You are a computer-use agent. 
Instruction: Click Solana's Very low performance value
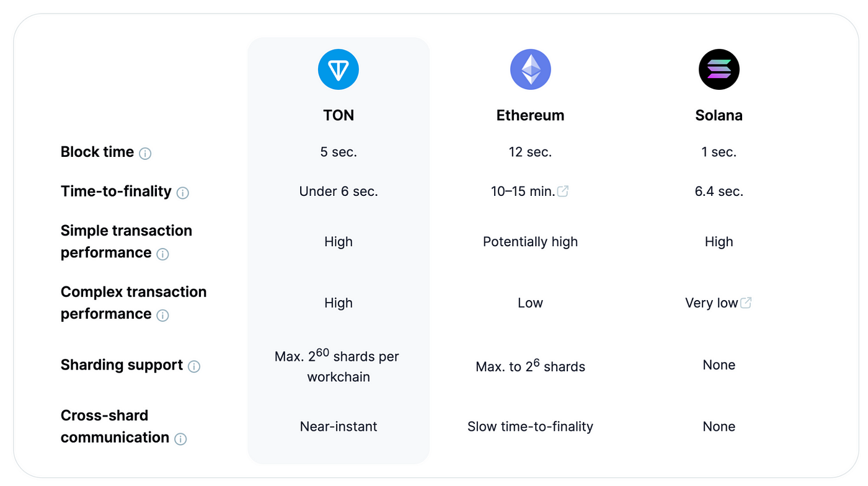click(x=711, y=303)
